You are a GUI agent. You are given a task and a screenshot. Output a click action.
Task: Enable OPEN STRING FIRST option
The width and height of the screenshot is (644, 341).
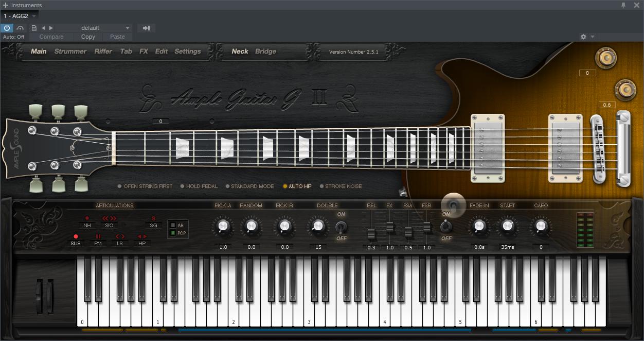coord(145,186)
